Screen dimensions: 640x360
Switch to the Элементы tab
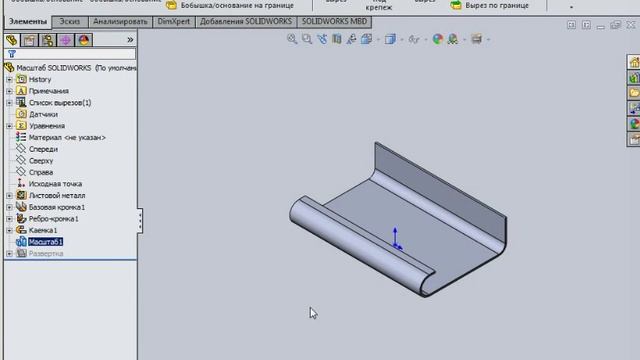coord(28,22)
